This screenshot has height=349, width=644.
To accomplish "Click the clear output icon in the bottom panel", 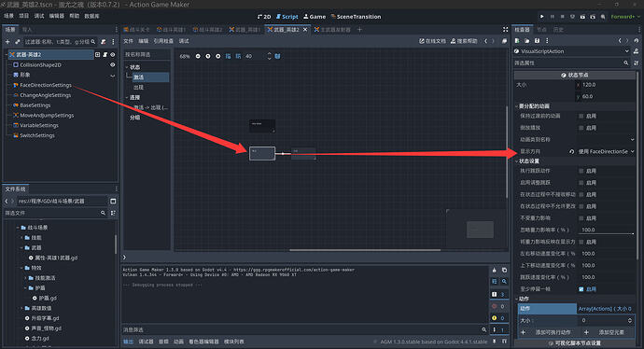I will (x=494, y=270).
